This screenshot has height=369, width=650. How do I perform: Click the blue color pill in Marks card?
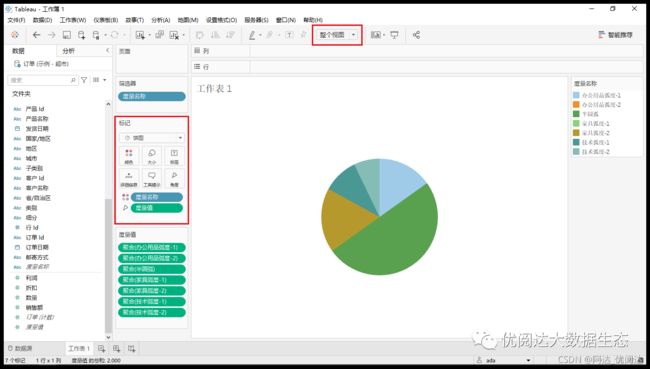[x=157, y=197]
